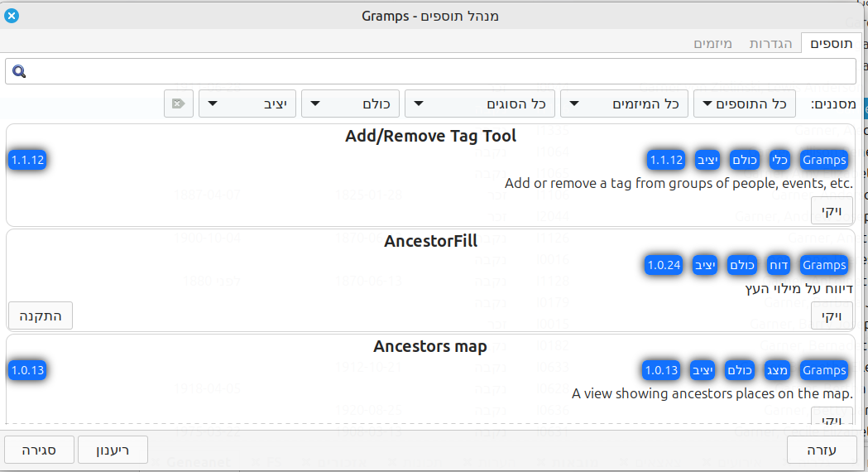The image size is (868, 472).
Task: Click כולם badge on AncestorFill
Action: [x=742, y=265]
